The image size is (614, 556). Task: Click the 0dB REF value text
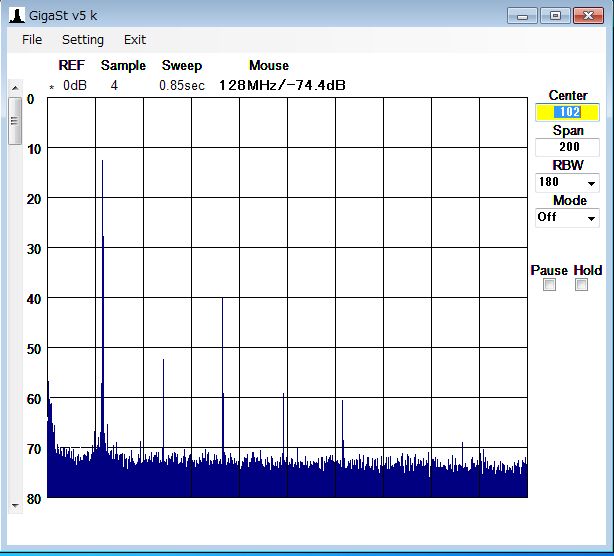[x=74, y=85]
